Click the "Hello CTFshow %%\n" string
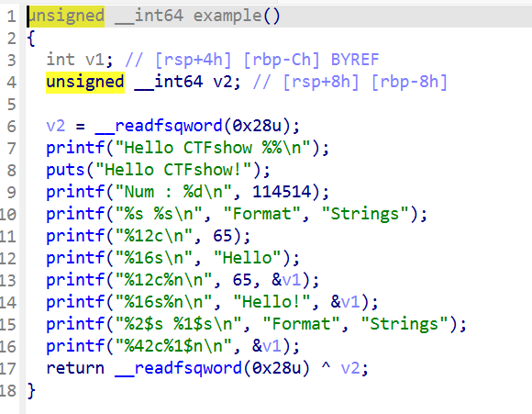This screenshot has height=414, width=532. coord(213,148)
